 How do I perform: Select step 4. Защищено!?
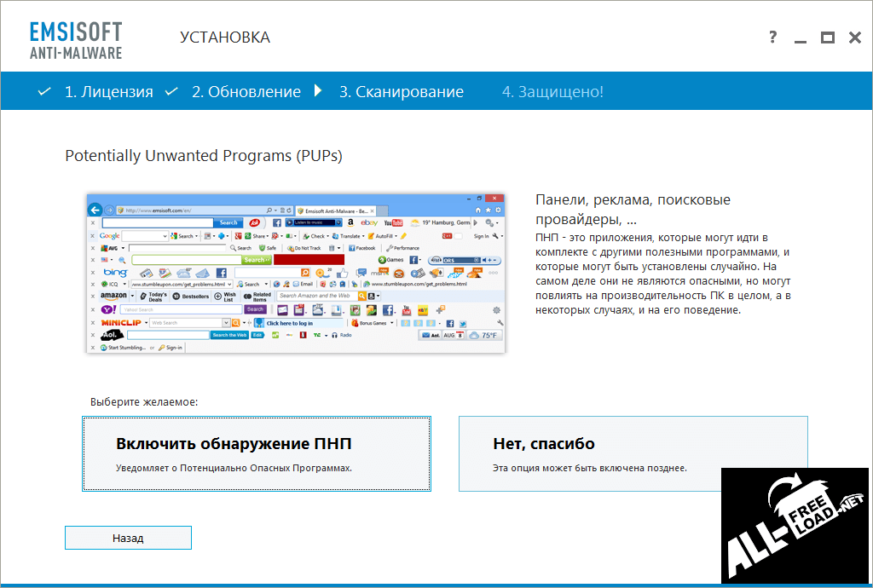tap(552, 92)
